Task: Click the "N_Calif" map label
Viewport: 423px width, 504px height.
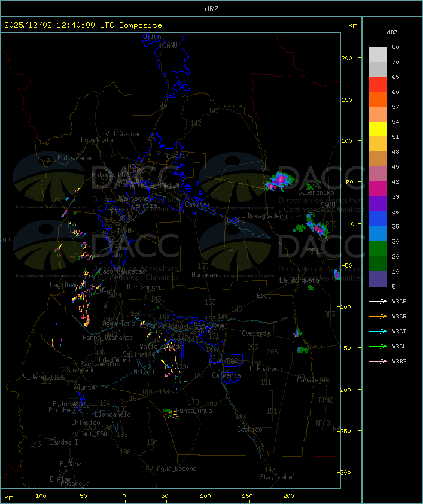Action: tap(176, 156)
